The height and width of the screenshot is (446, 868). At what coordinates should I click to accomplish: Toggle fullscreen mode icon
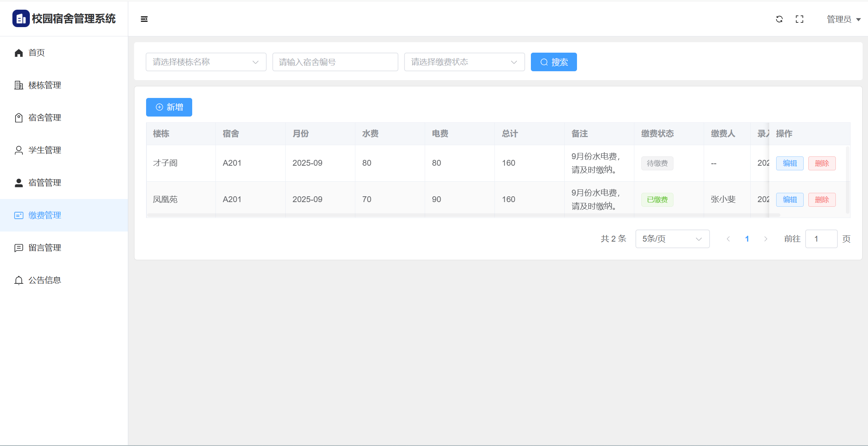click(799, 19)
